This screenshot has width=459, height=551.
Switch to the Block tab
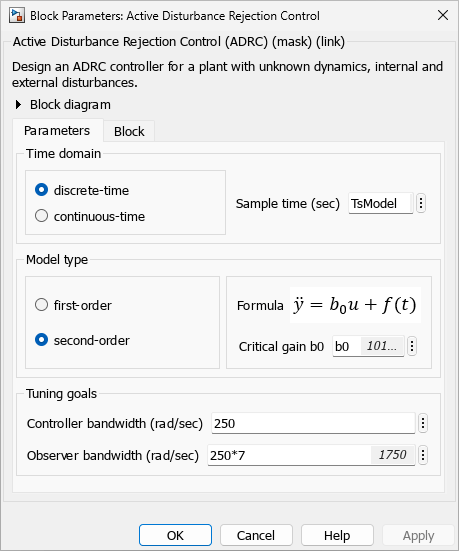pyautogui.click(x=129, y=131)
